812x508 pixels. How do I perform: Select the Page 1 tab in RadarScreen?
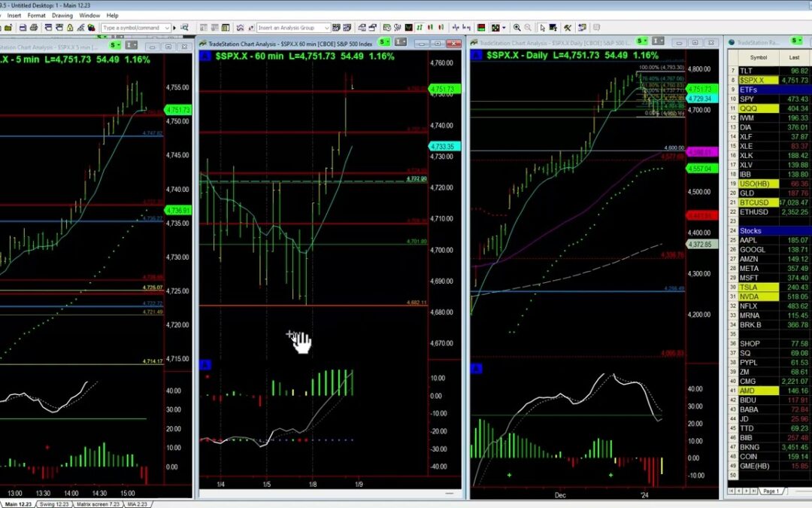pos(771,491)
